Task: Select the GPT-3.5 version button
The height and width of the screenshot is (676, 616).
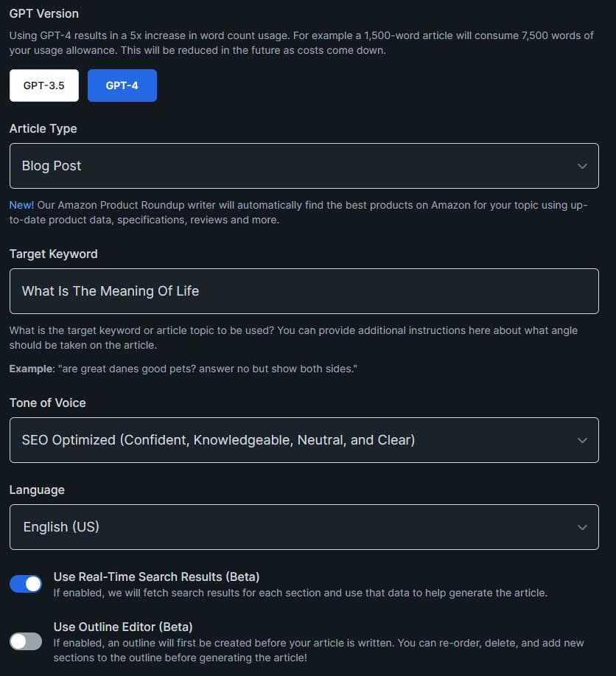Action: click(x=44, y=86)
